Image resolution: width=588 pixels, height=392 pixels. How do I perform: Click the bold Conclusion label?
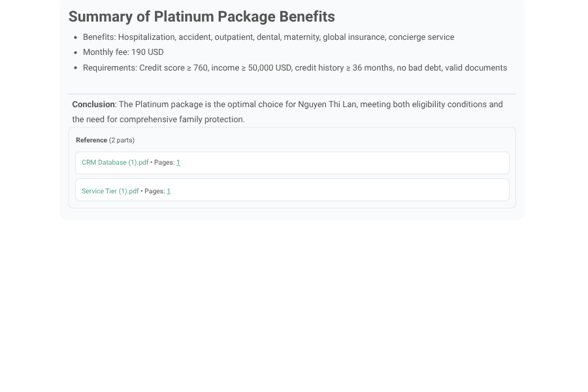pyautogui.click(x=93, y=105)
